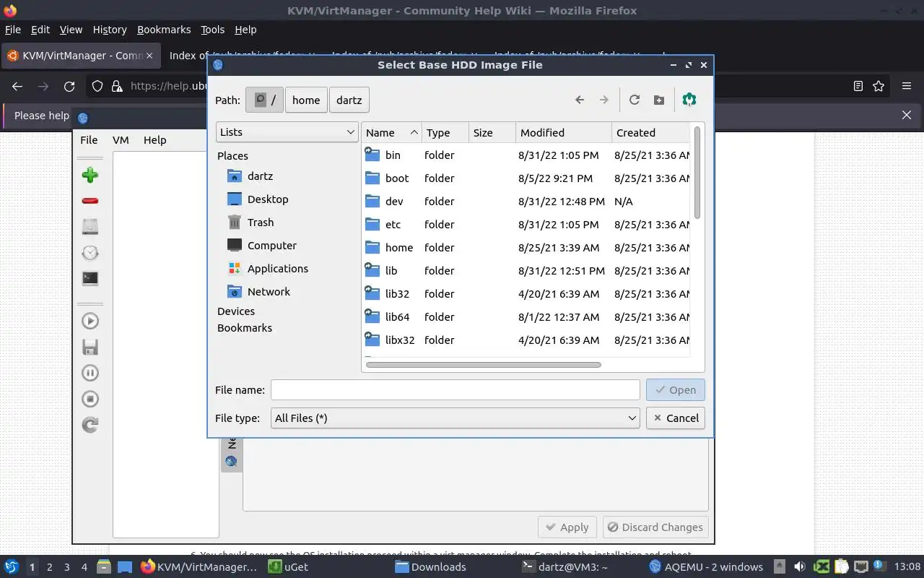Collapse the Places section header
The height and width of the screenshot is (578, 924).
coord(232,156)
